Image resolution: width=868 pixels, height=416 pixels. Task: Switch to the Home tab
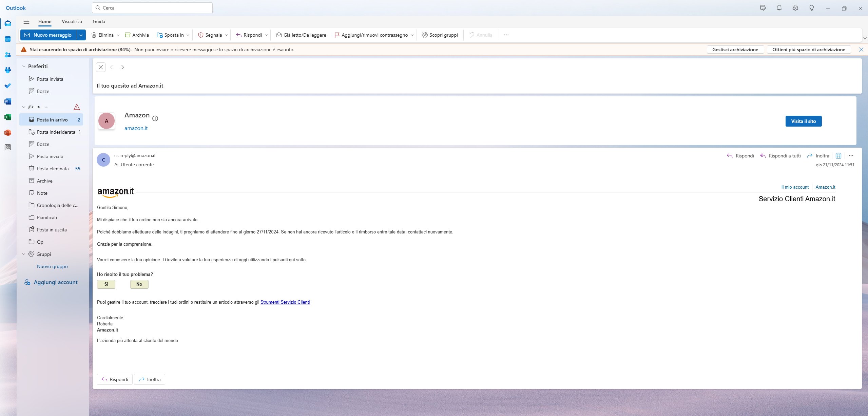(45, 21)
